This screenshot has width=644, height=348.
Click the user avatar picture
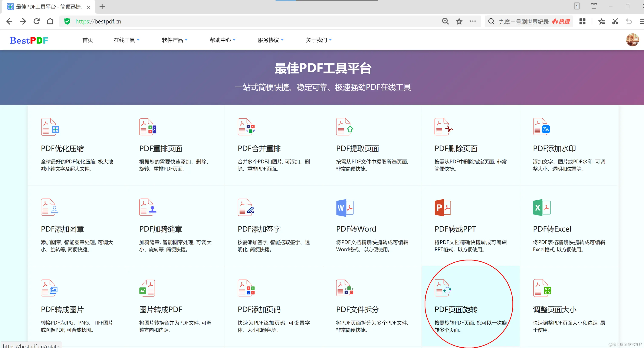[632, 40]
